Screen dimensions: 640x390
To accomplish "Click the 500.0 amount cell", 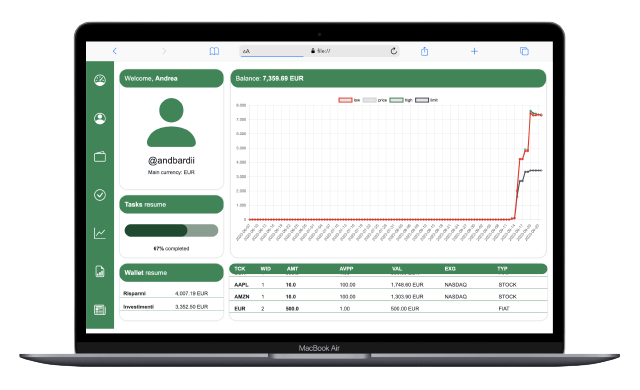I will 292,308.
